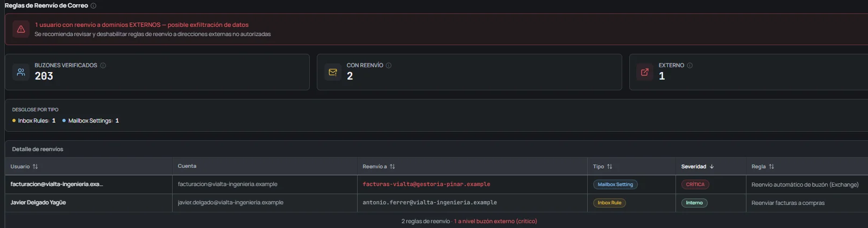Viewport: 868px width, 228px height.
Task: Click the external link icon in Externo card
Action: pyautogui.click(x=645, y=72)
